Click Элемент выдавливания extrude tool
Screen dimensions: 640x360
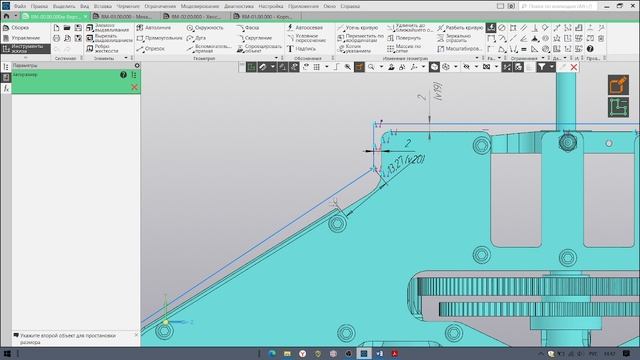tap(109, 28)
